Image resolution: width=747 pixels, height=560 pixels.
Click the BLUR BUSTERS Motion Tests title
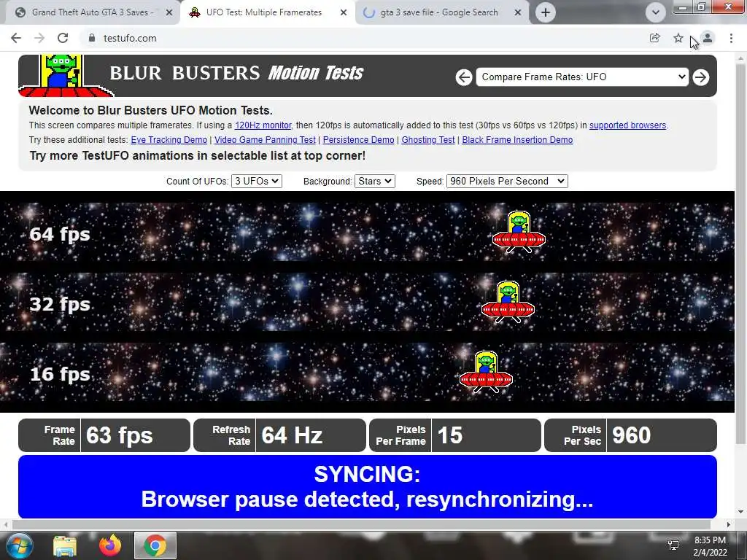(236, 73)
